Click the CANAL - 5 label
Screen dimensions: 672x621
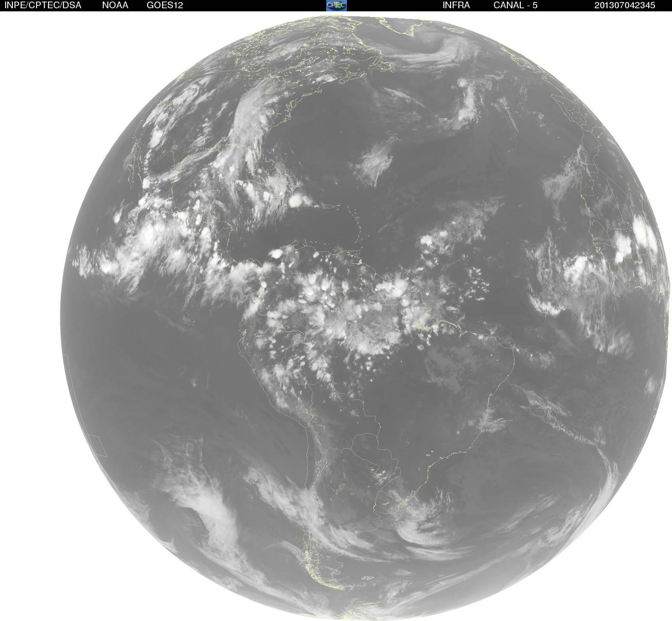tap(516, 5)
